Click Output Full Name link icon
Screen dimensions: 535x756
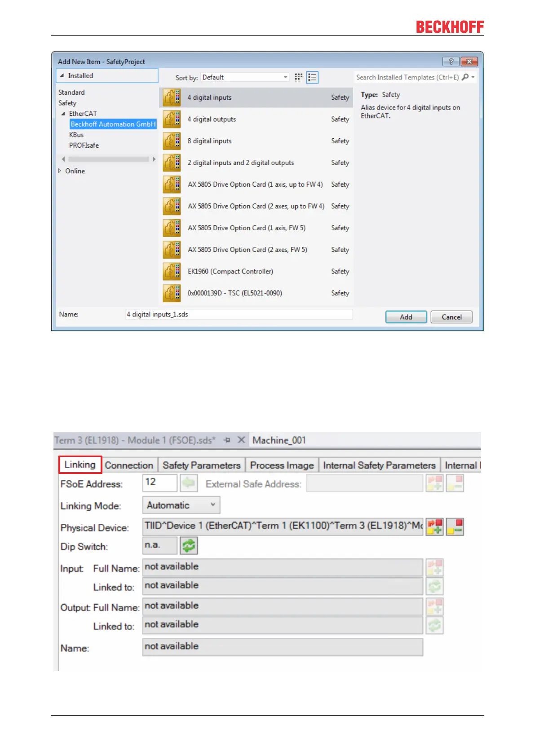pos(434,607)
